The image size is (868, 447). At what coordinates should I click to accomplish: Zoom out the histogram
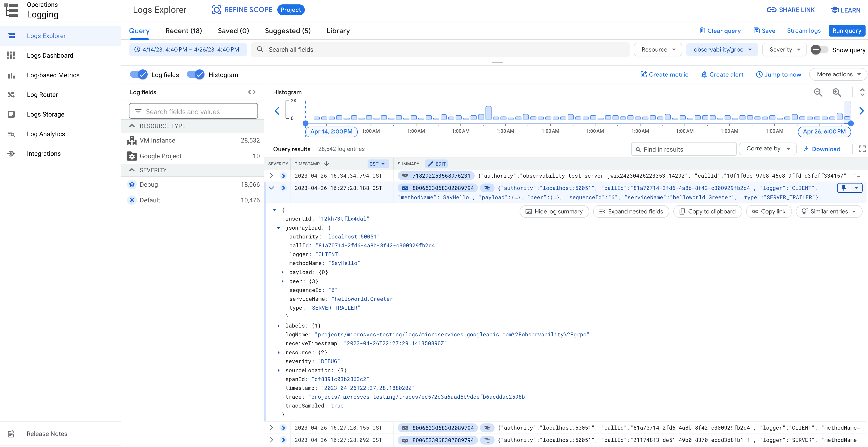click(818, 92)
